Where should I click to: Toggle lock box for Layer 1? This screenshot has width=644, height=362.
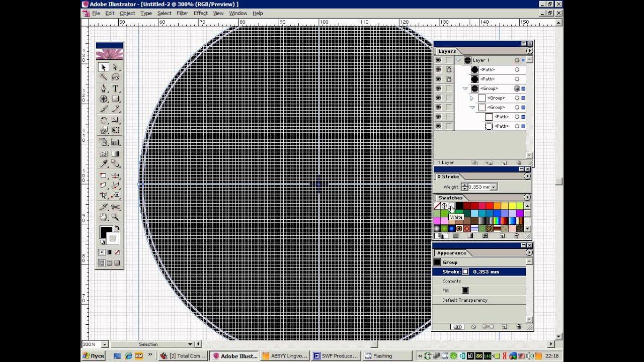coord(449,60)
